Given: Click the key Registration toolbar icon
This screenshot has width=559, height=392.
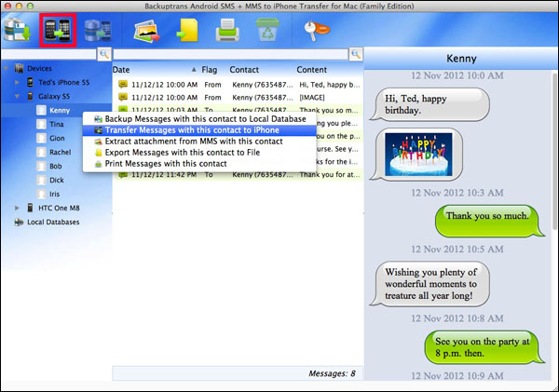Looking at the screenshot, I should tap(317, 31).
